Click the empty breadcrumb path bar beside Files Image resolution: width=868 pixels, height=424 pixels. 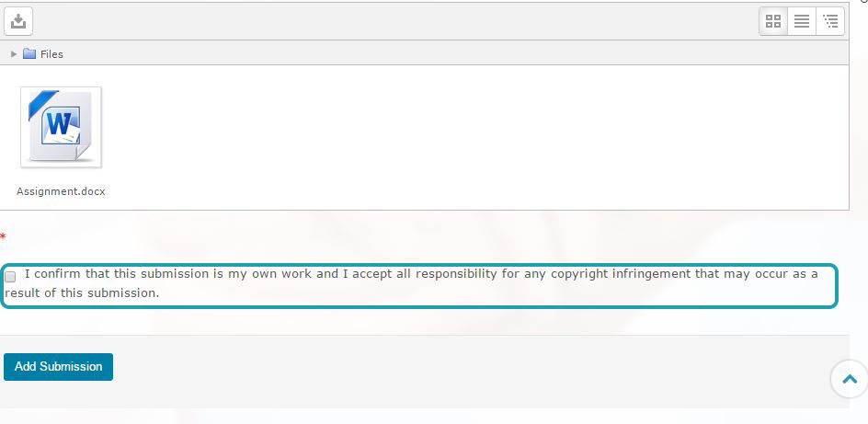[x=454, y=53]
